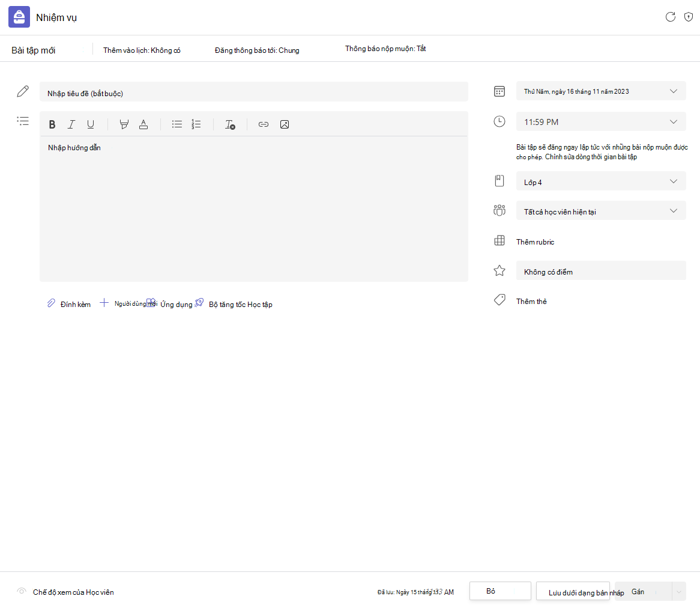Insert a hyperlink using the link icon
Image resolution: width=700 pixels, height=605 pixels.
[264, 124]
